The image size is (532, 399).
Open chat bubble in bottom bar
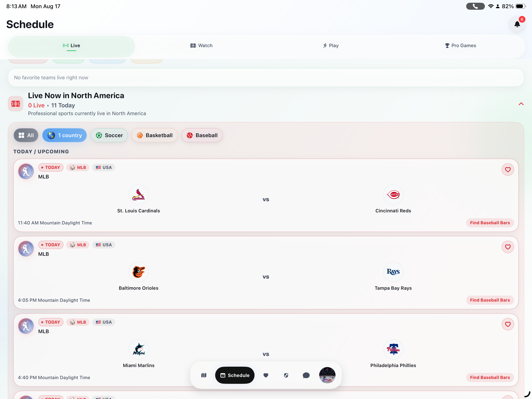pos(306,375)
